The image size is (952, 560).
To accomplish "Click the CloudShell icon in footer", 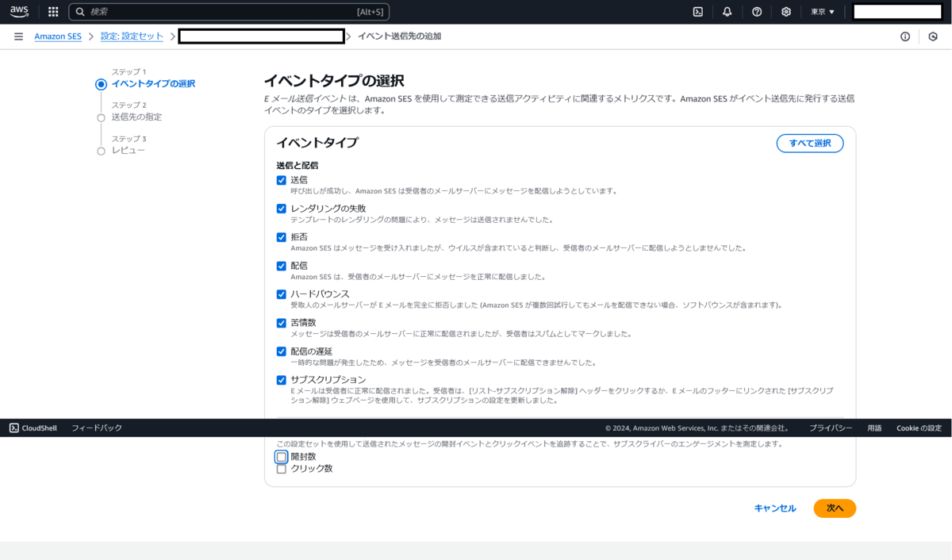I will (14, 428).
